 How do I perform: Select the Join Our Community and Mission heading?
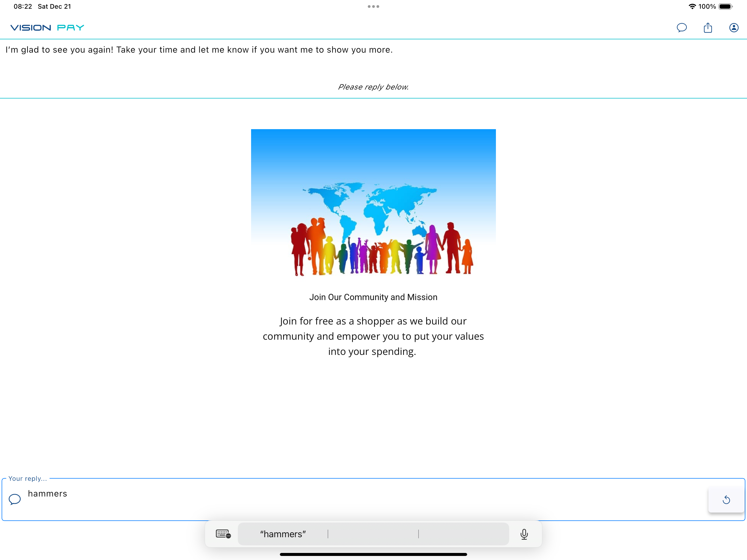point(373,297)
